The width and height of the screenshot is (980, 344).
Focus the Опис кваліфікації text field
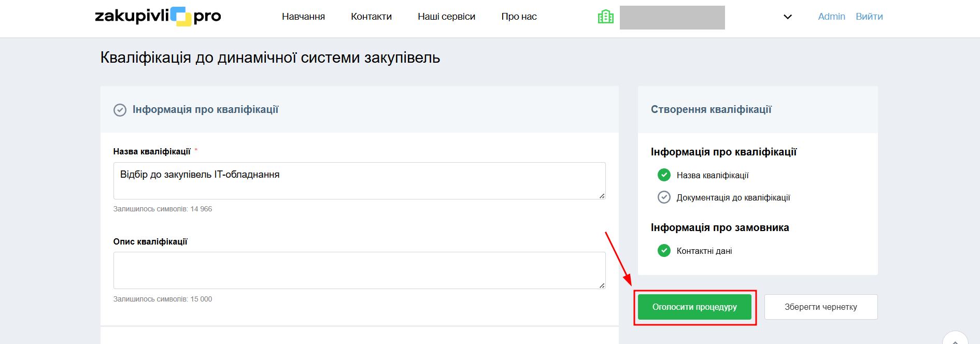click(x=359, y=270)
